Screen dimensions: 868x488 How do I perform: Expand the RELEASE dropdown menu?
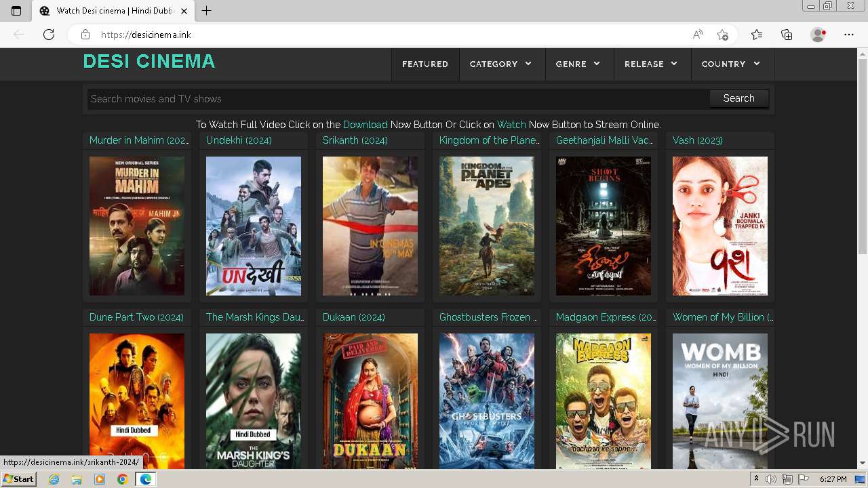[x=651, y=64]
